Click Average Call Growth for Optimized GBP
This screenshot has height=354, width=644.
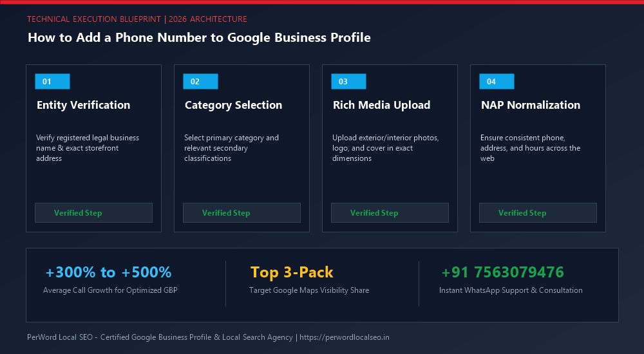[110, 290]
